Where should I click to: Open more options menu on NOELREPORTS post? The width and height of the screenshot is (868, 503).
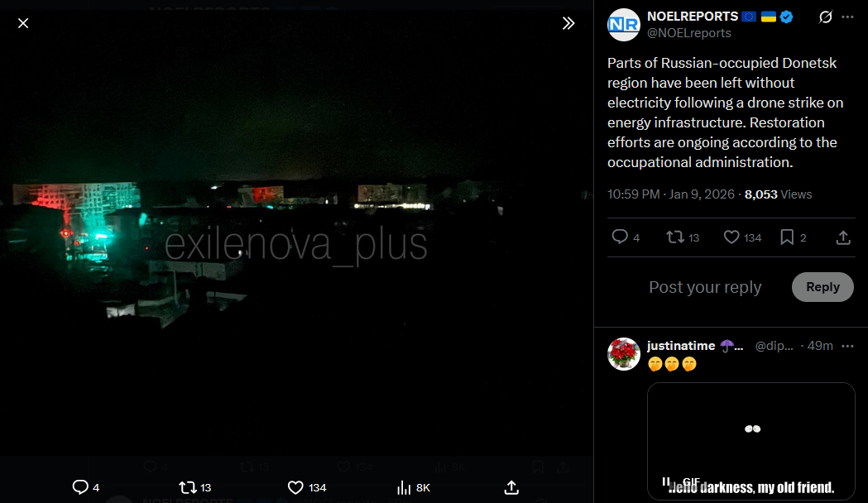[x=847, y=17]
